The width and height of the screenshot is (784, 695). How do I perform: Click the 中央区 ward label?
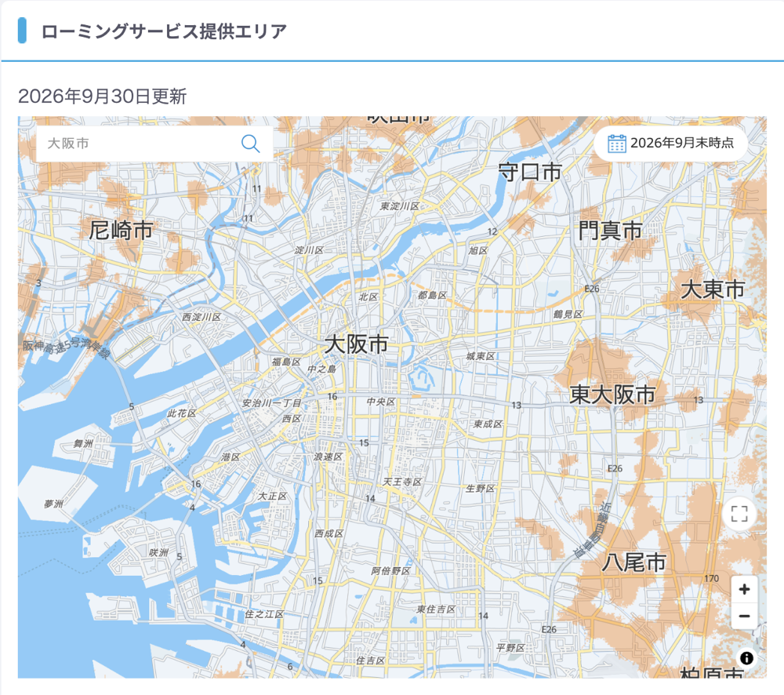click(381, 402)
